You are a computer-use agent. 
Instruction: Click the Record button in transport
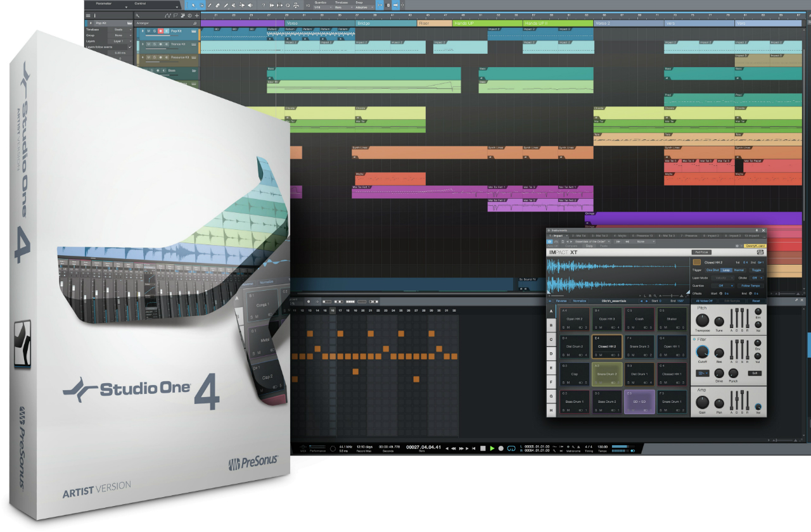pyautogui.click(x=501, y=448)
